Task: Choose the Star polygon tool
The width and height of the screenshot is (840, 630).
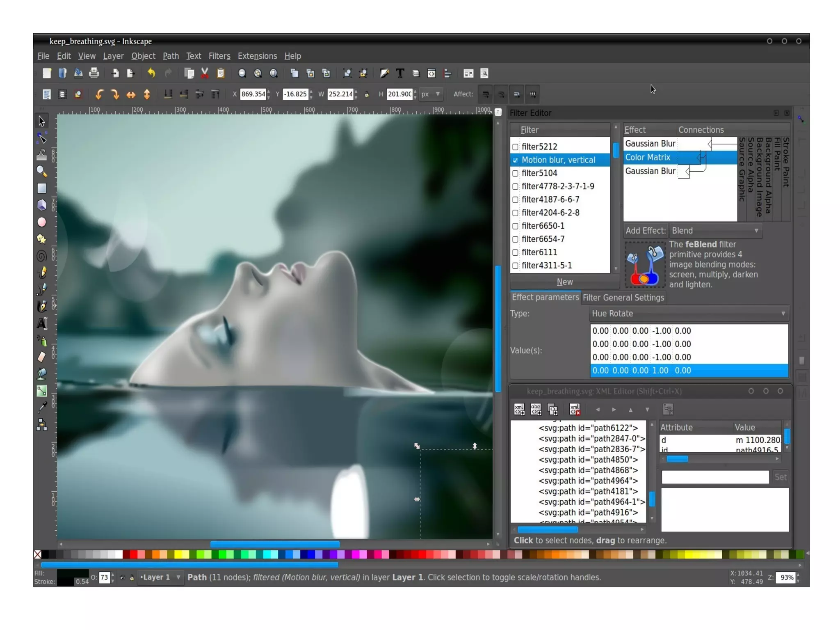Action: pos(41,239)
